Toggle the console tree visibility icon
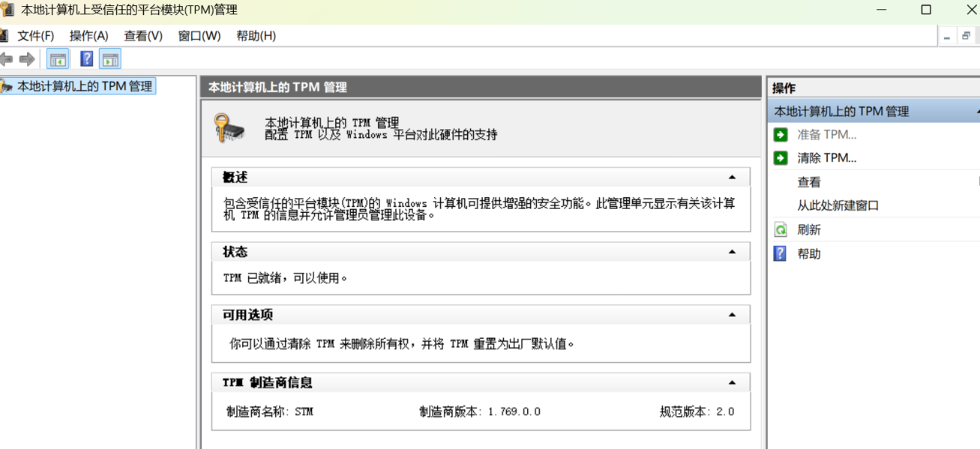 tap(58, 58)
